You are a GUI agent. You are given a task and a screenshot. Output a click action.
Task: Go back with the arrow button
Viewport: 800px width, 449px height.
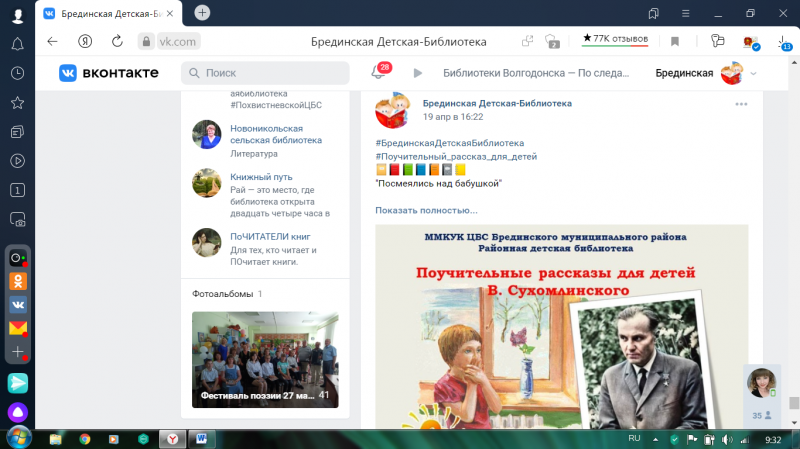click(52, 41)
